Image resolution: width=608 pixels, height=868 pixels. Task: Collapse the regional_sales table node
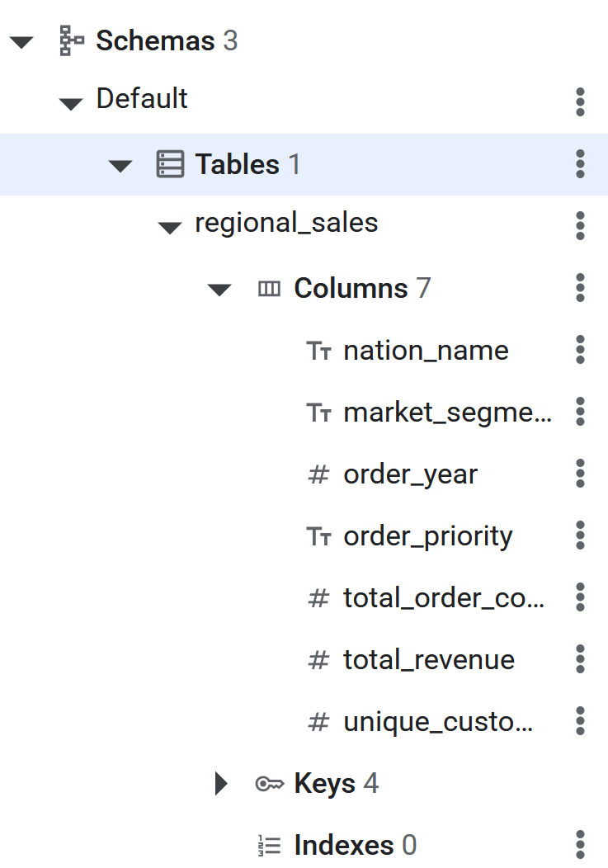click(170, 227)
